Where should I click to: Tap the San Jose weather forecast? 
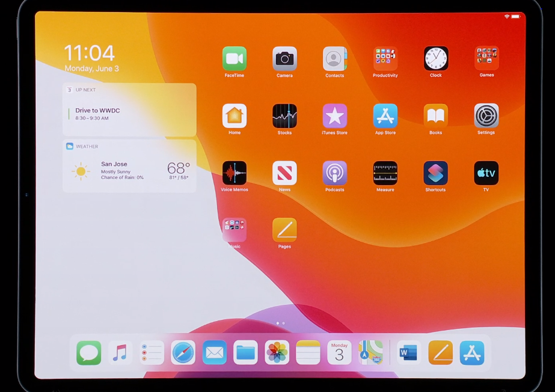pyautogui.click(x=122, y=171)
